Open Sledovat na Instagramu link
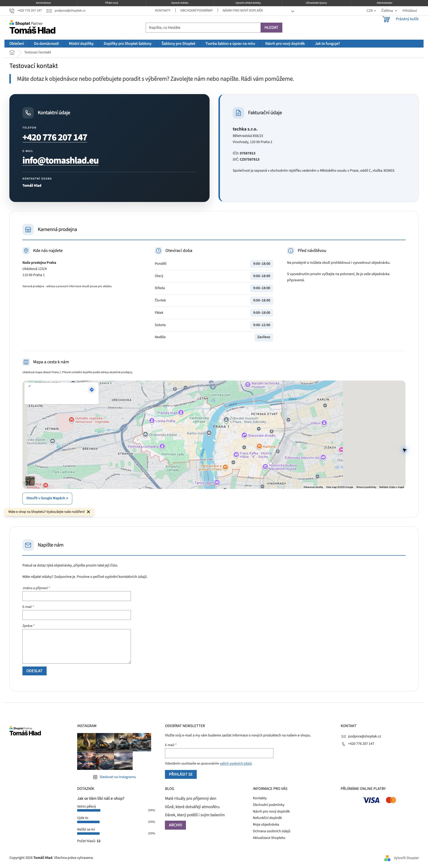The image size is (428, 868). point(118,777)
